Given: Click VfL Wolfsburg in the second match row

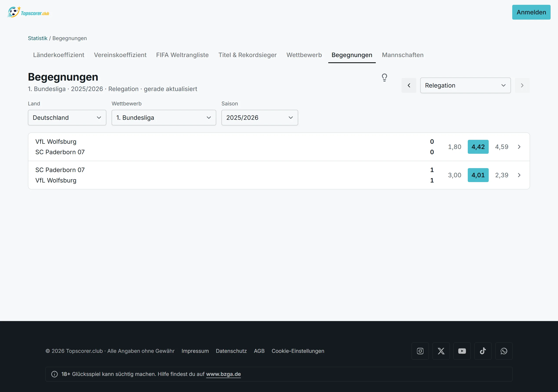Looking at the screenshot, I should coord(56,181).
